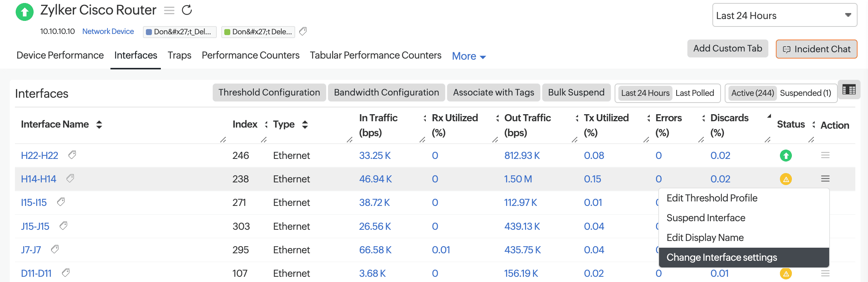The height and width of the screenshot is (282, 868).
Task: Open the table column chooser icon
Action: click(849, 90)
